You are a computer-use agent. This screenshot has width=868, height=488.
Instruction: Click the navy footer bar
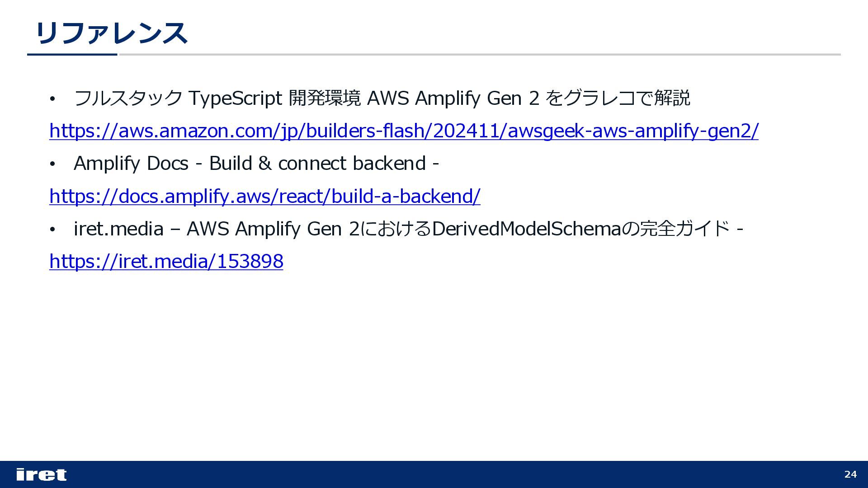[x=434, y=474]
